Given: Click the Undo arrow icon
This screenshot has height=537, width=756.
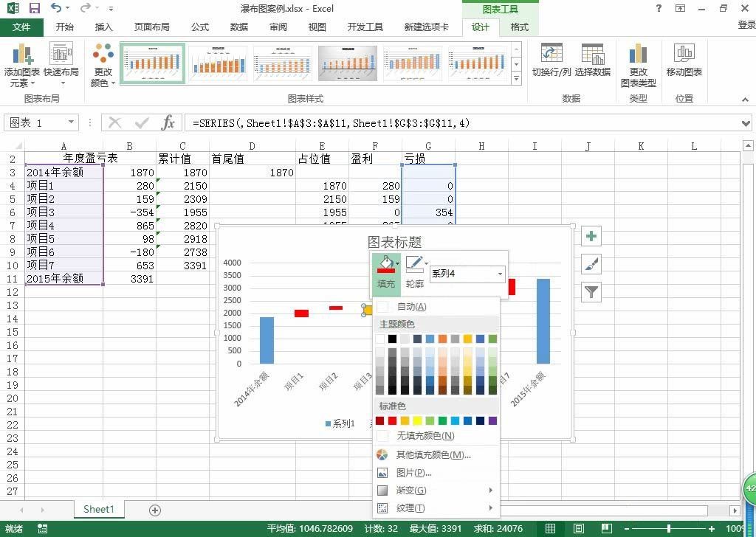Looking at the screenshot, I should [x=56, y=7].
